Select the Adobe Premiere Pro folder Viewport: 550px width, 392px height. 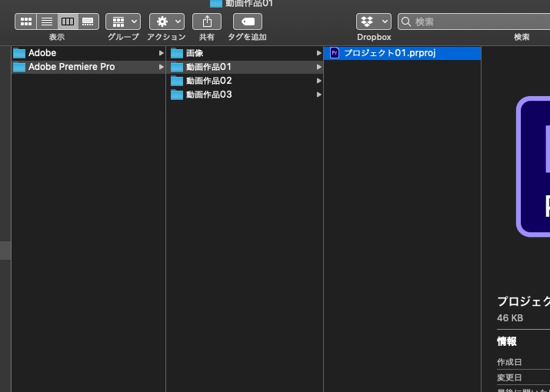pos(71,67)
